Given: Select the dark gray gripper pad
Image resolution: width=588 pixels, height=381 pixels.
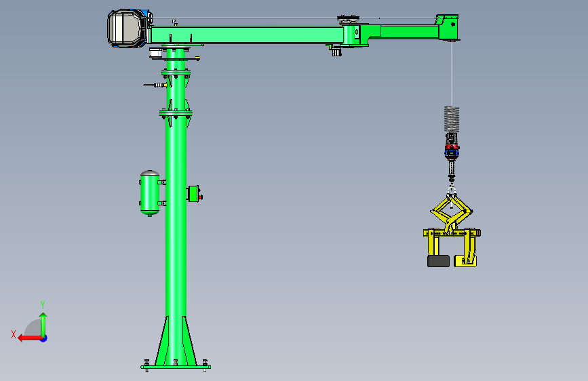Looking at the screenshot, I should click(x=438, y=261).
